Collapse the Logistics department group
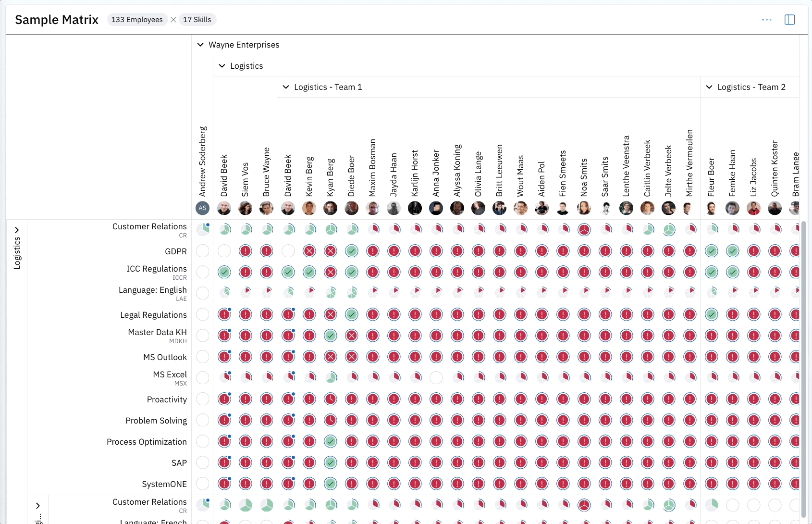Viewport: 812px width, 524px height. pos(222,66)
